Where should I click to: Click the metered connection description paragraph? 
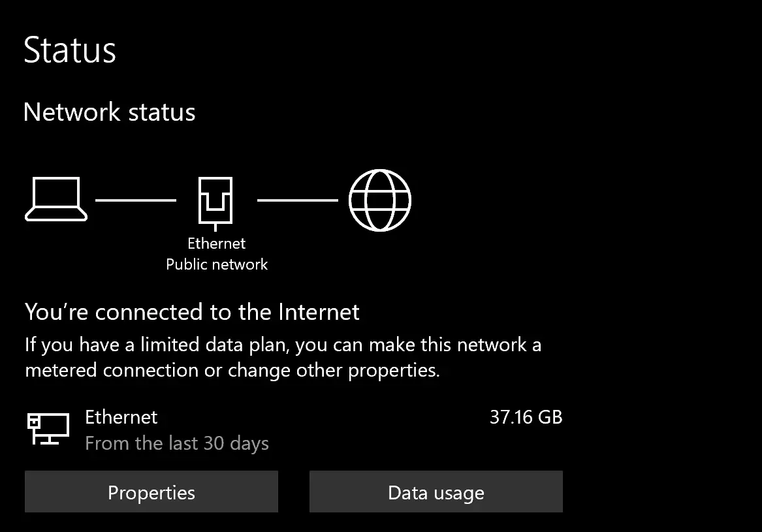click(283, 358)
